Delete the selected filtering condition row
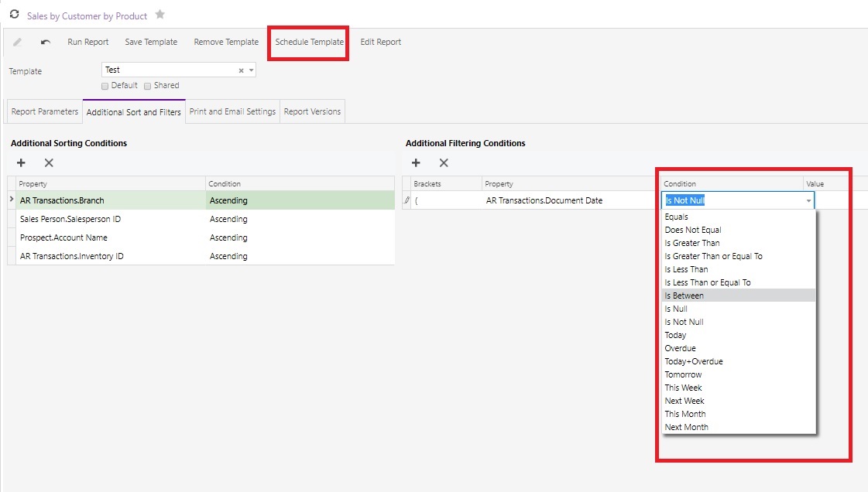This screenshot has width=868, height=492. tap(444, 162)
